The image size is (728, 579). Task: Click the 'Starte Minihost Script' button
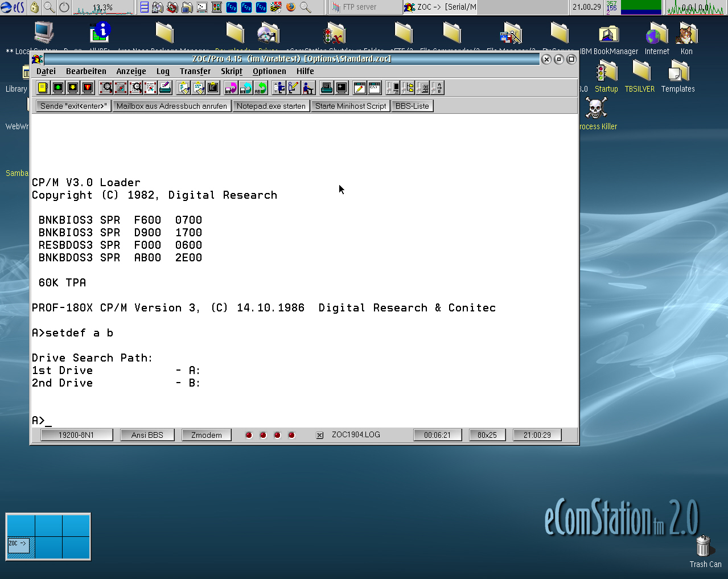click(x=350, y=106)
